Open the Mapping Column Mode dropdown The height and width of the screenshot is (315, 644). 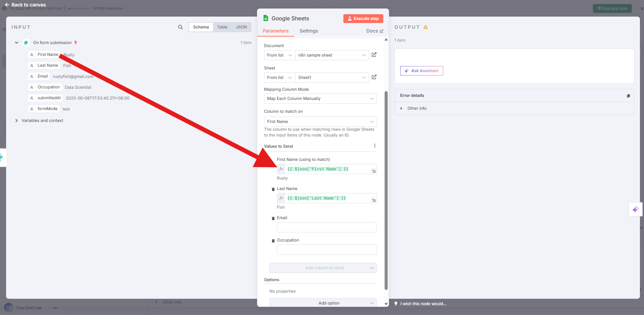pos(320,99)
